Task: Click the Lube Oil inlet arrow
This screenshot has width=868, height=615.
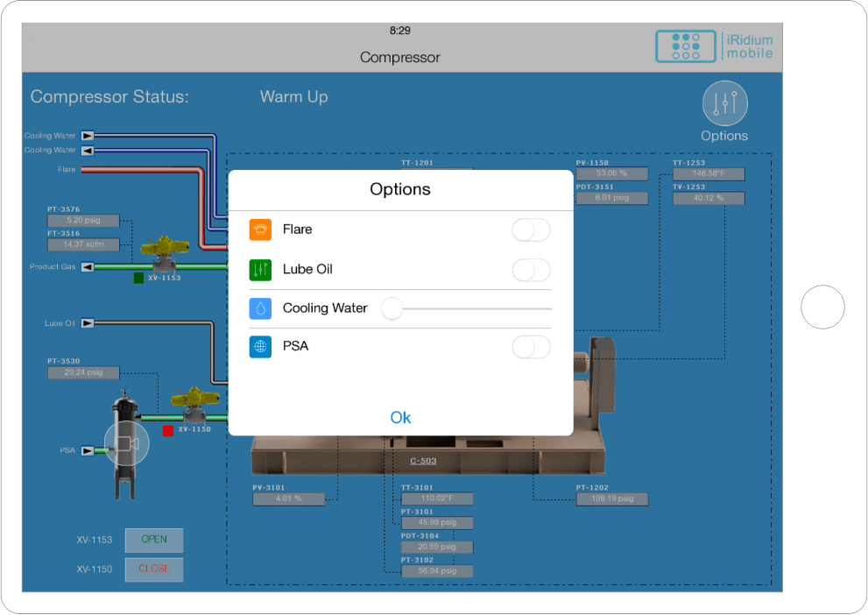Action: point(88,323)
